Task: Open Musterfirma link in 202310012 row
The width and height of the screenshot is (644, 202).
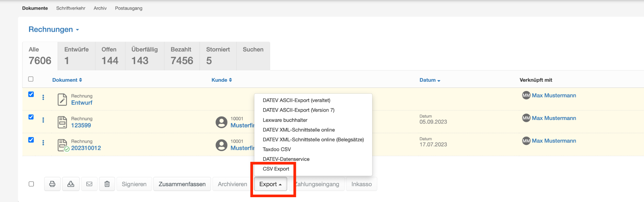Action: 242,148
